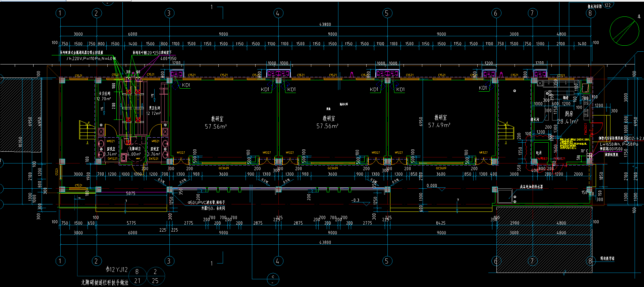Click the 400*350 annotation
644x287 pixels.
click(x=168, y=58)
